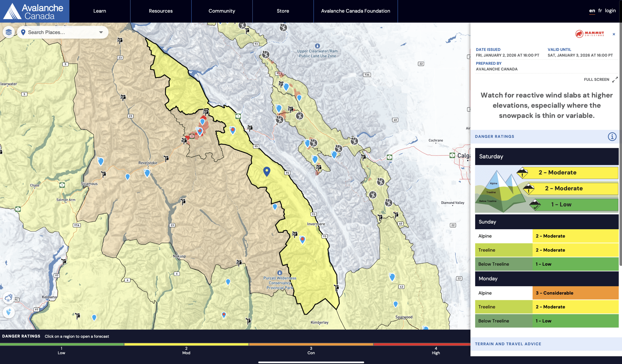
Task: Open Avalanche Canada Foundation link
Action: click(355, 11)
